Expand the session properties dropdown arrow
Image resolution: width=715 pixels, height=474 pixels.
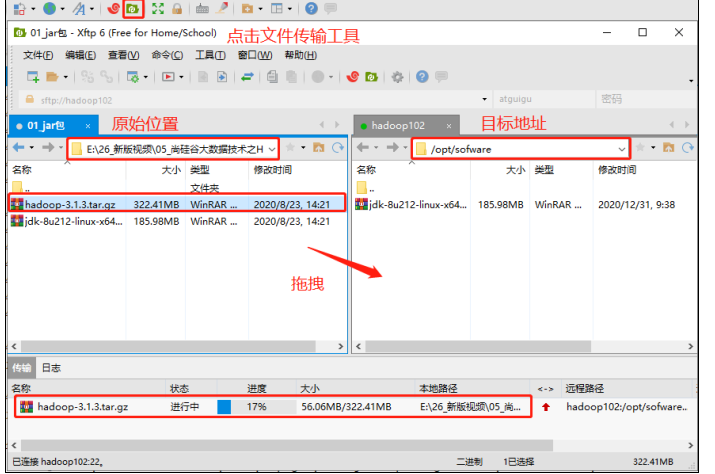pos(146,77)
